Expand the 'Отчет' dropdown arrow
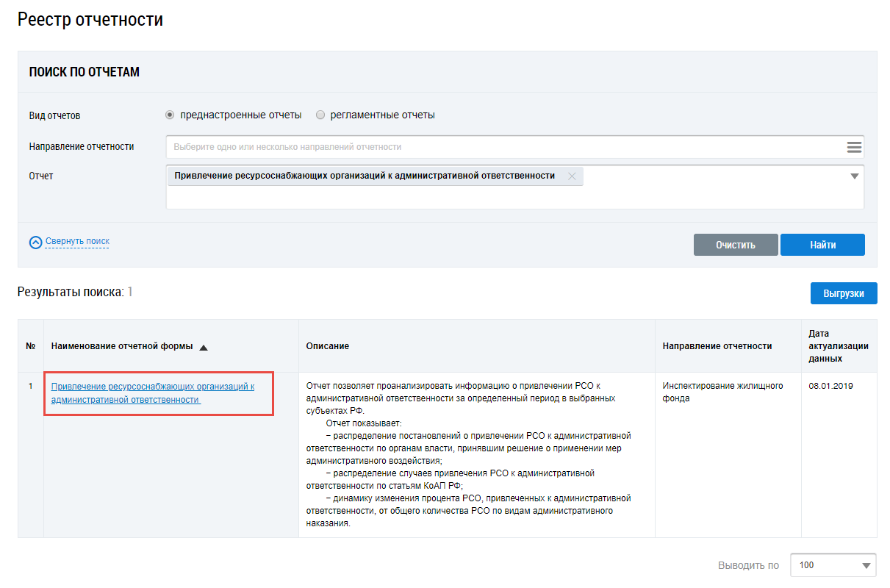 [854, 176]
